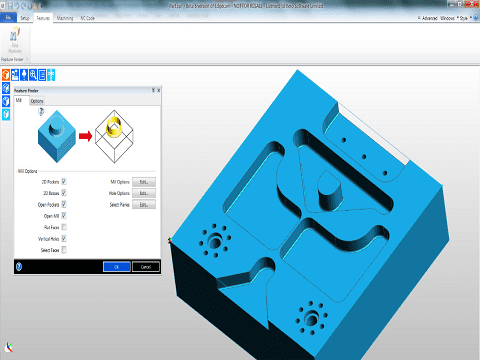This screenshot has height=360, width=480.
Task: Close the Feature Finder dialog
Action: pos(159,90)
